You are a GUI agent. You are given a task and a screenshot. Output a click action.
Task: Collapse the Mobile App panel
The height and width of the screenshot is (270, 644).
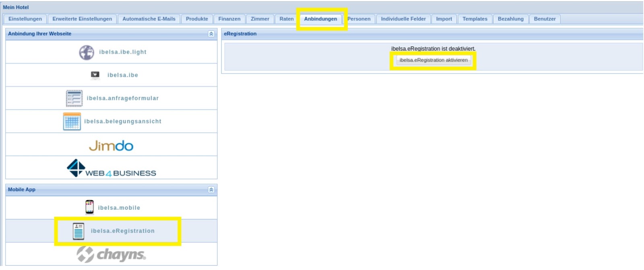tap(211, 190)
